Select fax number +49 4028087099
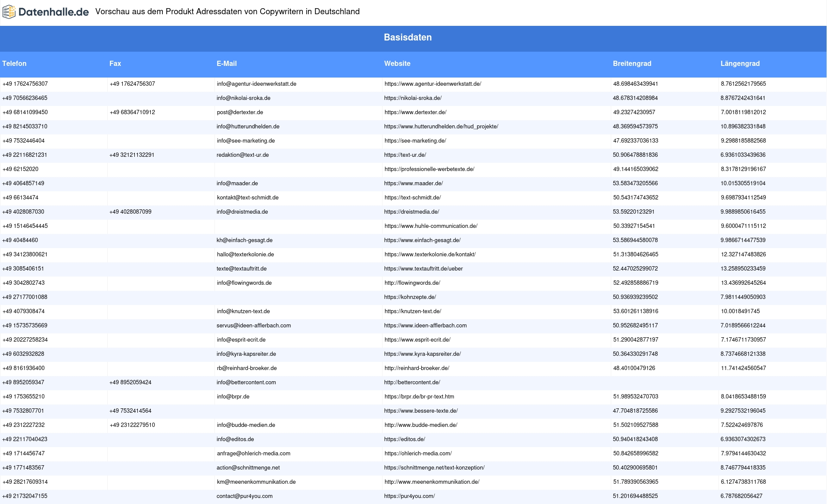The width and height of the screenshot is (827, 504). point(131,212)
